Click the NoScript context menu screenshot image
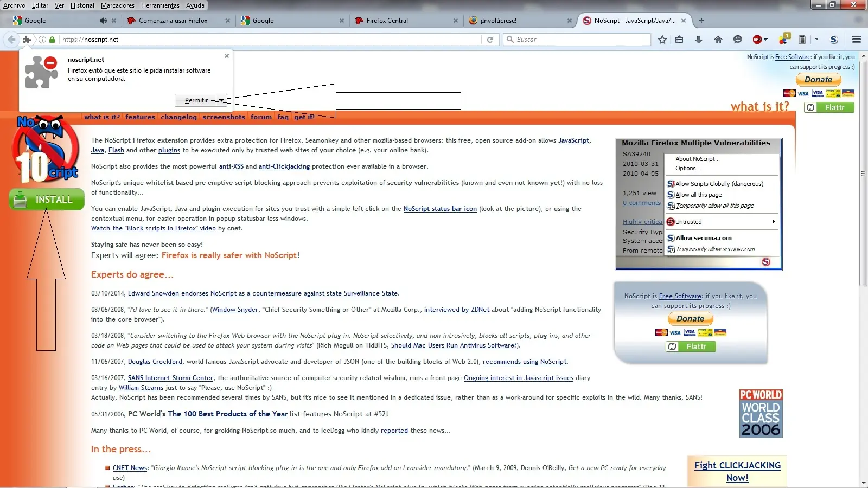The height and width of the screenshot is (488, 868). point(699,204)
